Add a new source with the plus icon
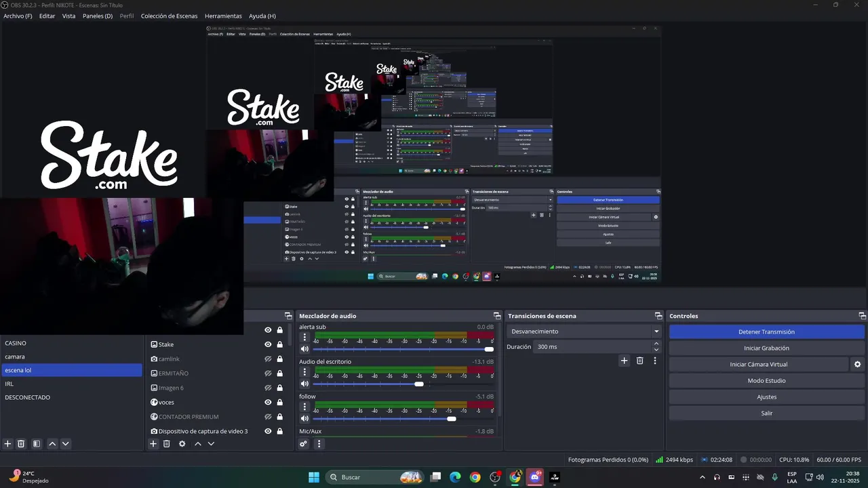 click(x=153, y=444)
